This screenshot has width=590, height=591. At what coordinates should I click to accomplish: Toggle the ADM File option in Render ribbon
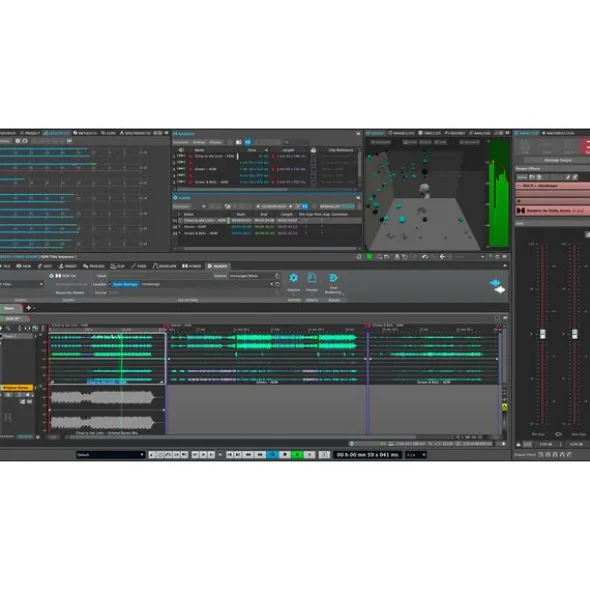click(x=63, y=276)
